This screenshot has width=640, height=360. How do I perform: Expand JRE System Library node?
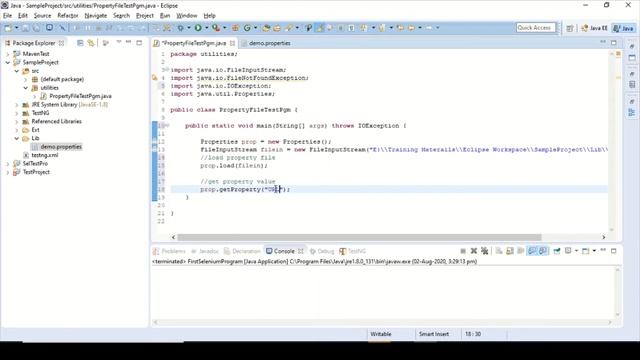click(17, 104)
